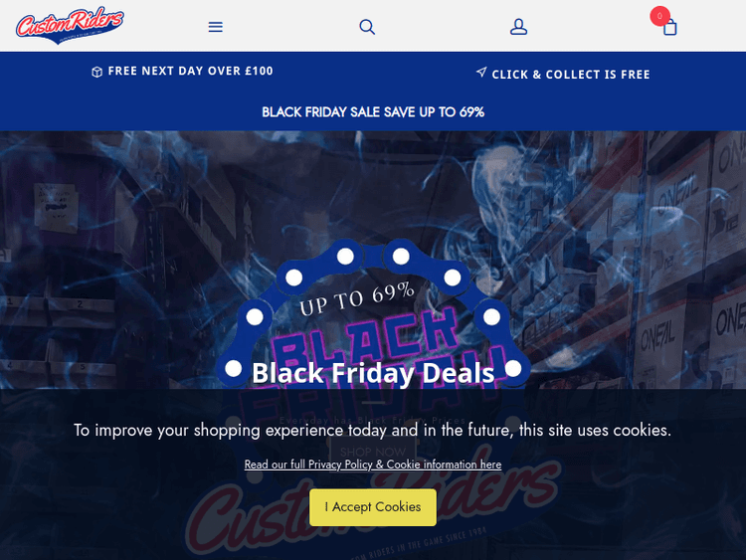
Task: Open the user account icon
Action: point(518,27)
